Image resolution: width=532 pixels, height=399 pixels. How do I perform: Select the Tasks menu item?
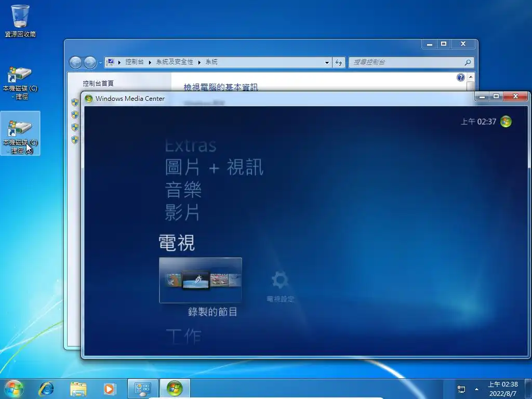[x=183, y=337]
